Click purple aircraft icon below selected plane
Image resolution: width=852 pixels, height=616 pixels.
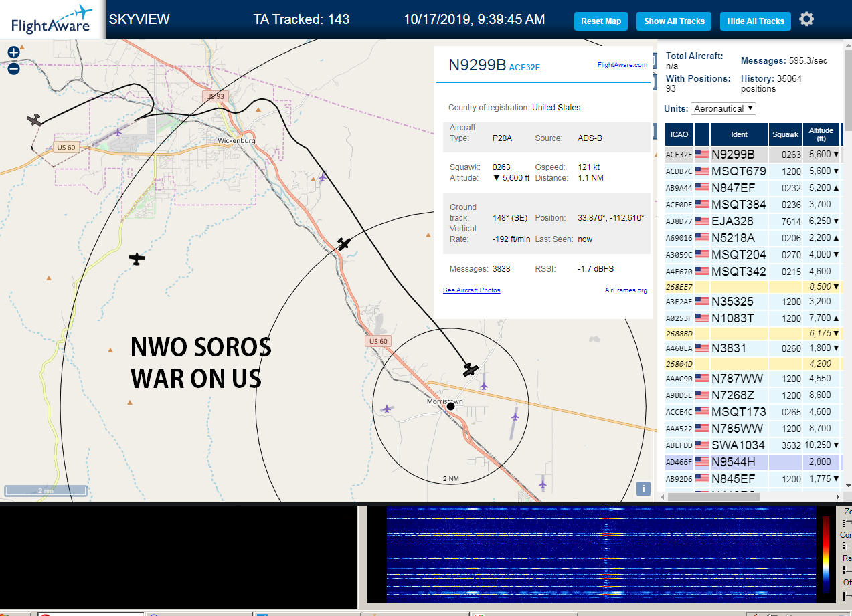[x=484, y=385]
